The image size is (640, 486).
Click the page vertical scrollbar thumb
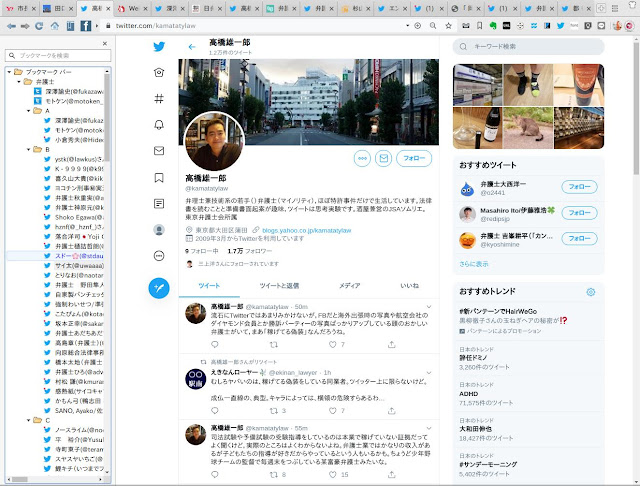point(636,108)
